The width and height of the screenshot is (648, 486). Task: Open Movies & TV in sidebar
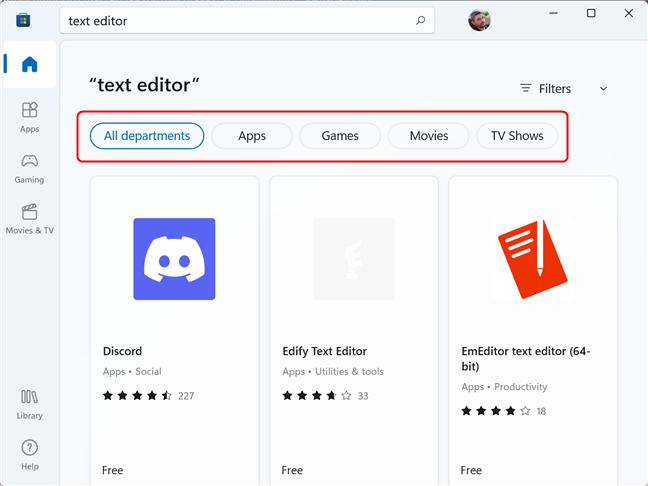(29, 219)
